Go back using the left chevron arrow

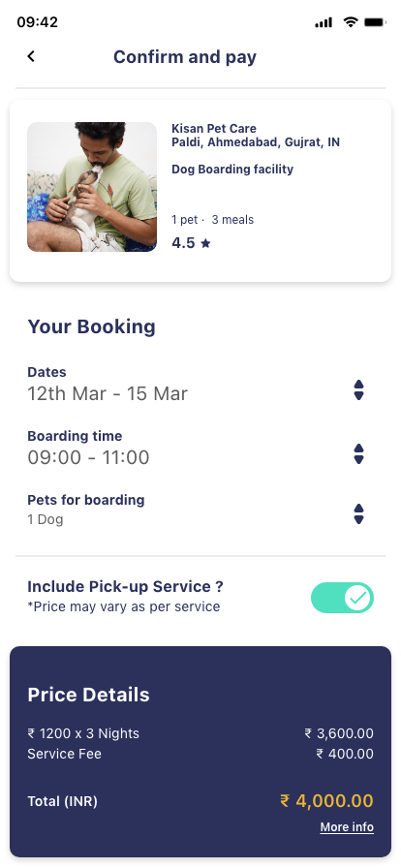click(x=31, y=56)
